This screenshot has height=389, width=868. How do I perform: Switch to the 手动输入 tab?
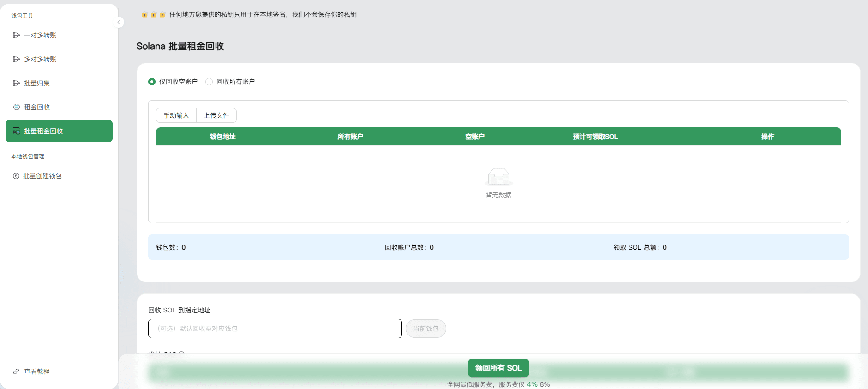coord(176,115)
